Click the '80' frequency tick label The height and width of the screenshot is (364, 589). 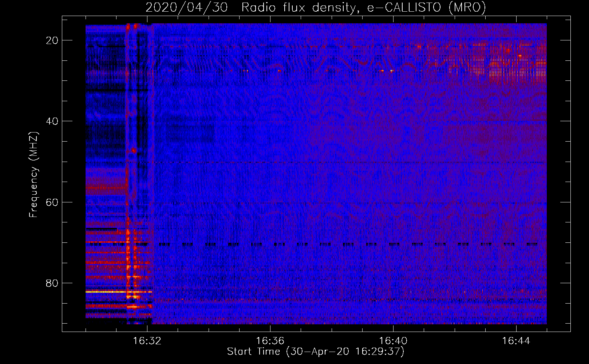(52, 283)
